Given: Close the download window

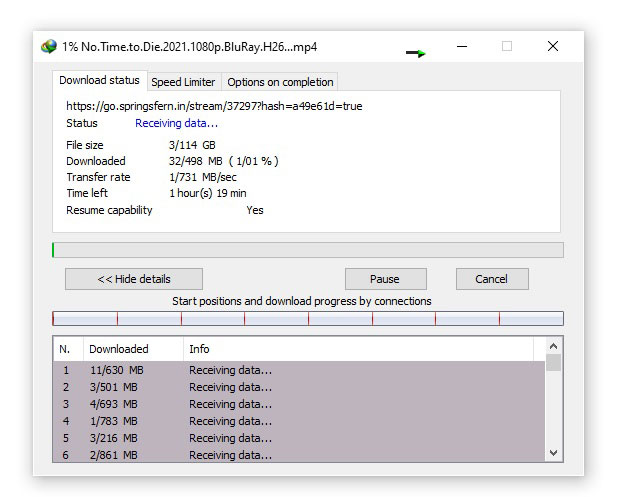Looking at the screenshot, I should 553,47.
